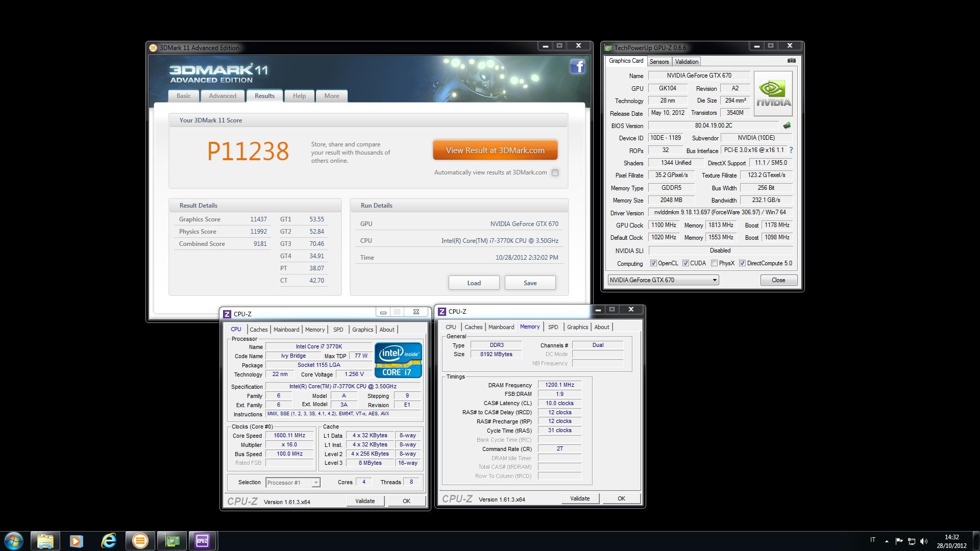980x551 pixels.
Task: Click the Combined Score value 9181
Action: tap(260, 244)
